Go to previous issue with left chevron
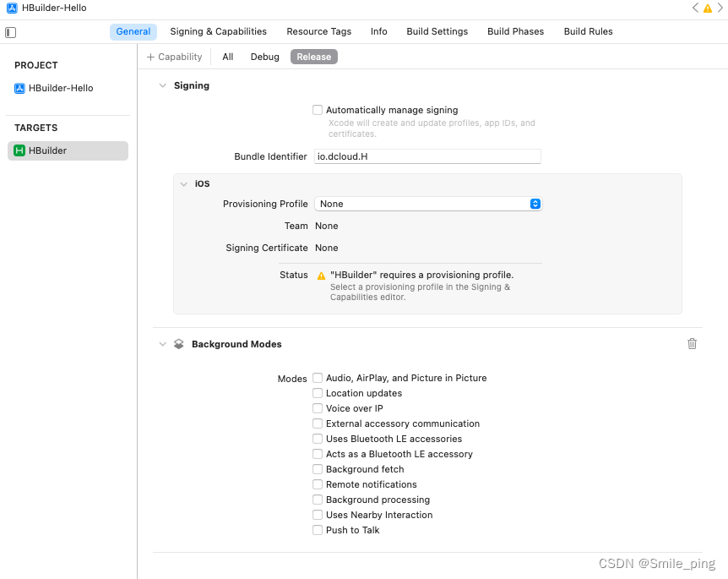728x579 pixels. 695,8
